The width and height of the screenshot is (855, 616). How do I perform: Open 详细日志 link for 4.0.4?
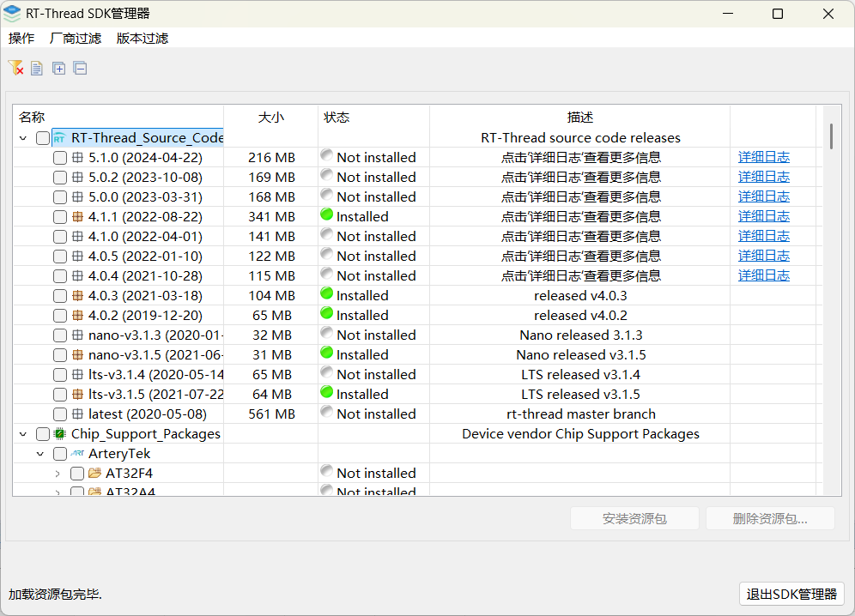coord(763,276)
